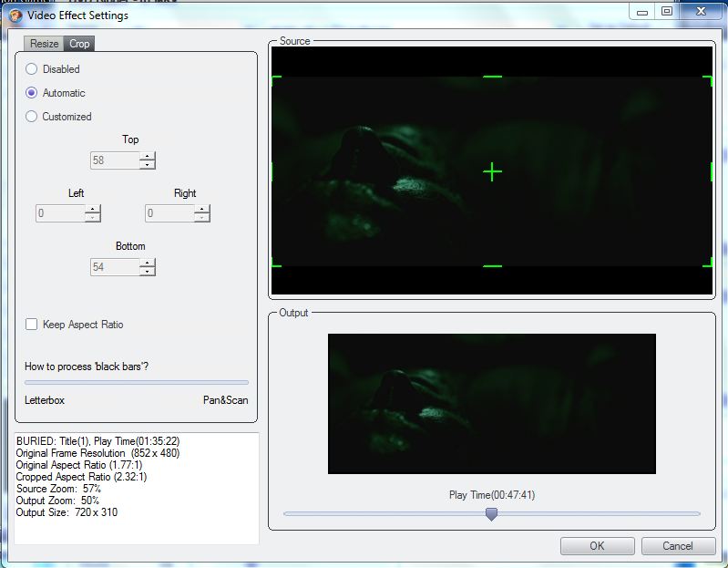Click the Right crop value field
The width and height of the screenshot is (728, 568).
click(169, 213)
